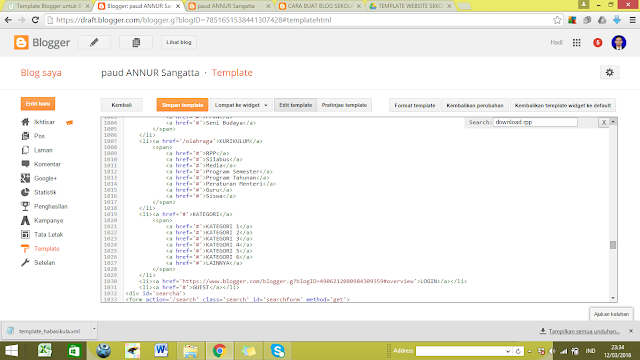Open Setelan wrench icon

click(x=25, y=262)
